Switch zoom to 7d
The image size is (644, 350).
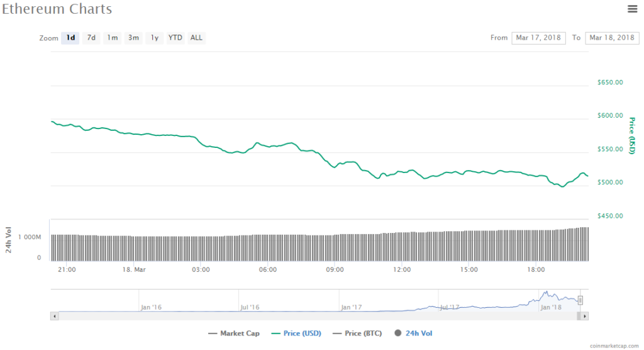[x=91, y=38]
